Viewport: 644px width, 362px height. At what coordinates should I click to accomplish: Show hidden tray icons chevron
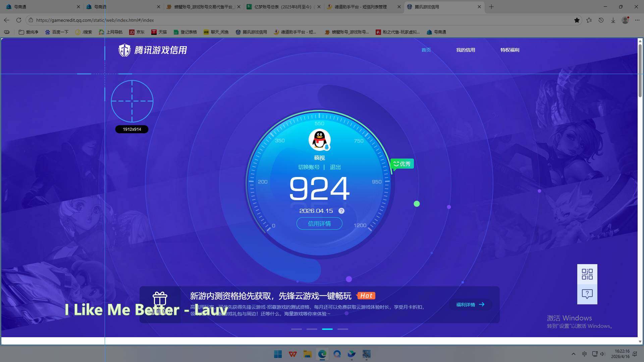[573, 354]
